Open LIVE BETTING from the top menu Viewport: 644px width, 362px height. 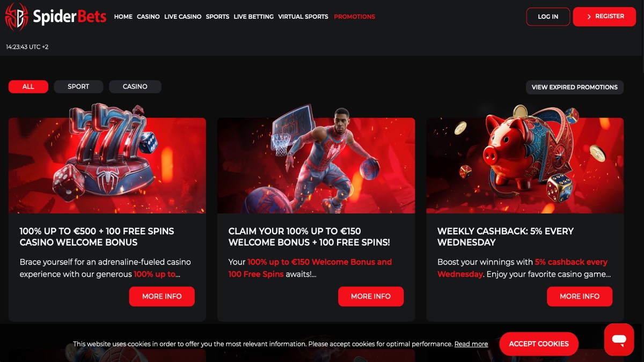tap(253, 17)
